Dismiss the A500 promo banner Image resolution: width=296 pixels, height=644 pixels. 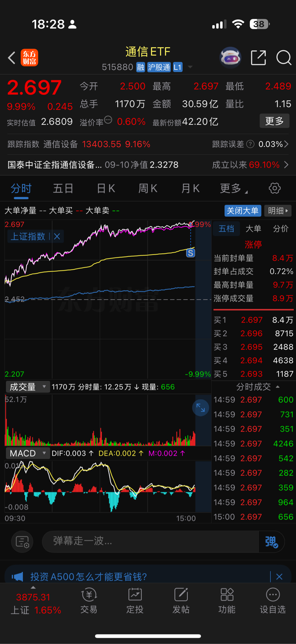(279, 577)
